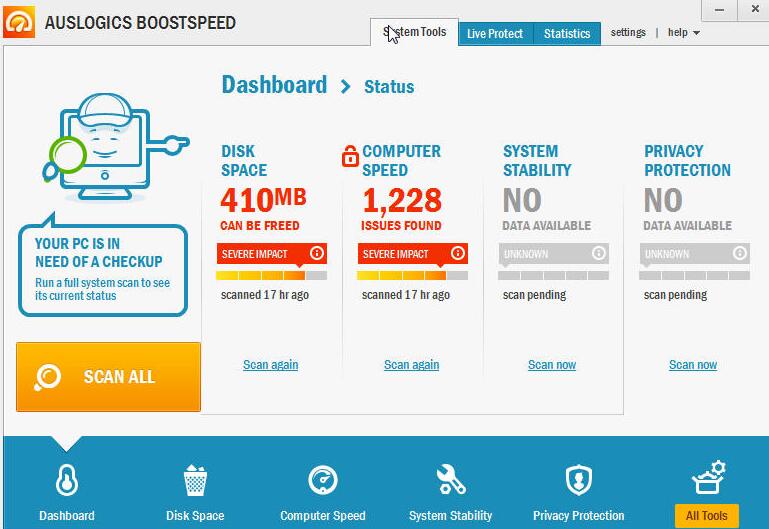Open the All Tools toolbox icon
The height and width of the screenshot is (529, 769).
point(708,477)
